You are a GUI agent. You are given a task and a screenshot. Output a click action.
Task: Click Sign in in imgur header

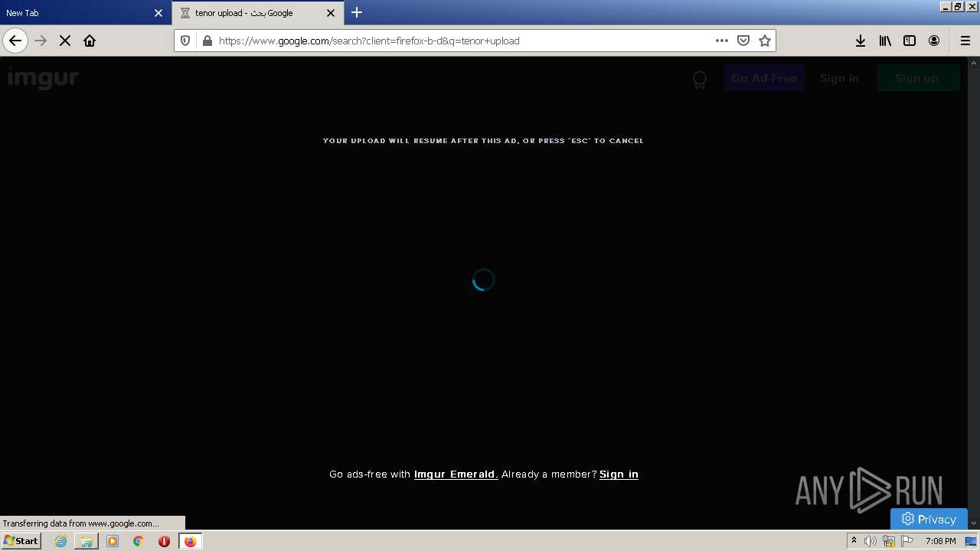[x=839, y=78]
